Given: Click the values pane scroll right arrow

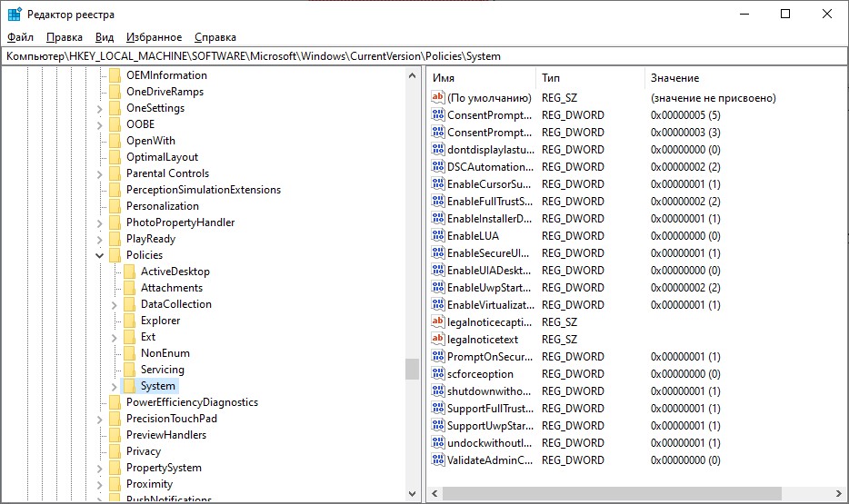Looking at the screenshot, I should 839,493.
